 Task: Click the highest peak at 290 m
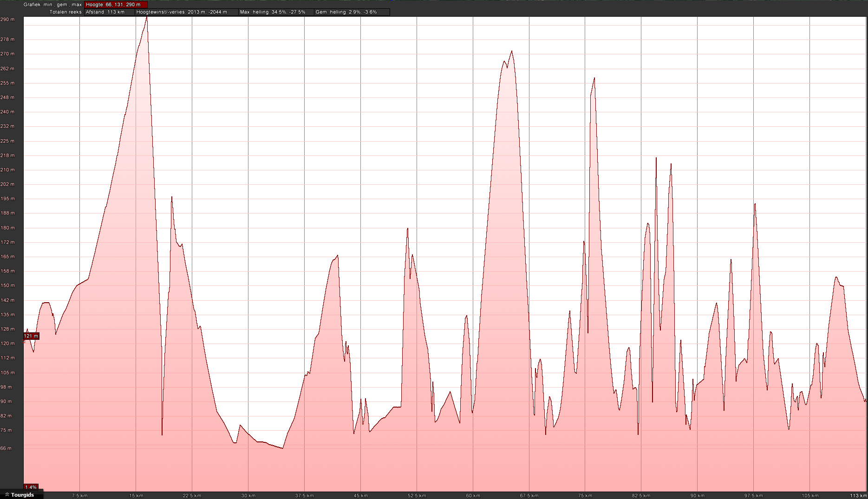tap(147, 18)
